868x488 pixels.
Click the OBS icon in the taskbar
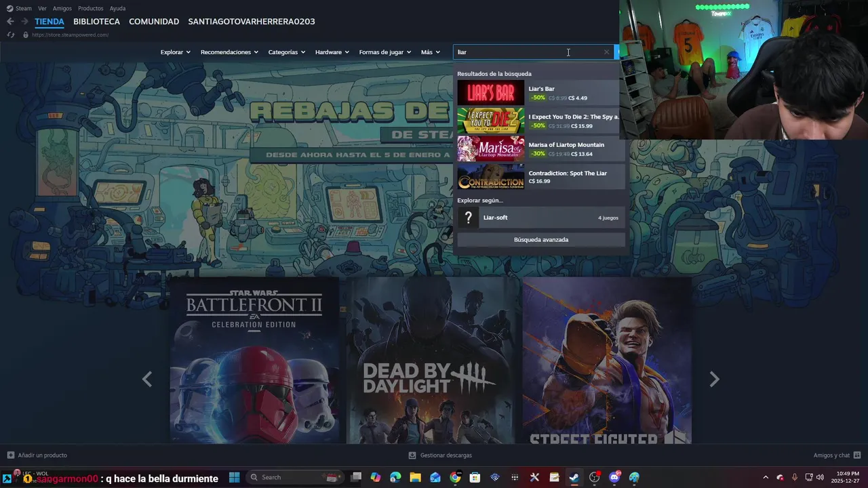[x=594, y=477]
